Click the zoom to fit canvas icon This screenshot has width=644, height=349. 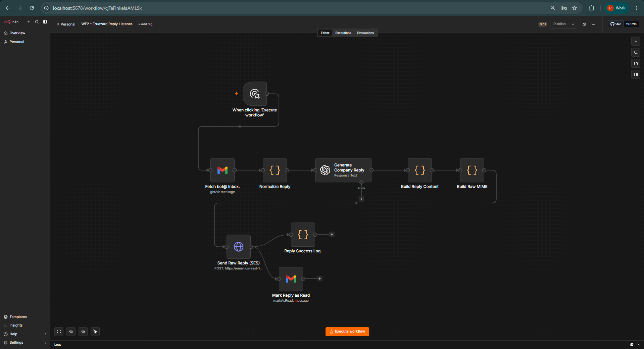[x=59, y=332]
